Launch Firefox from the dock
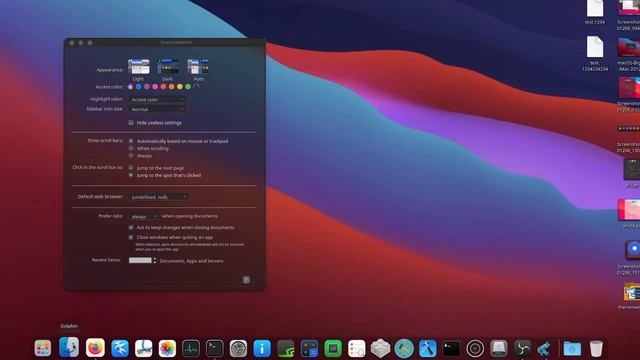The height and width of the screenshot is (360, 640). [x=95, y=348]
